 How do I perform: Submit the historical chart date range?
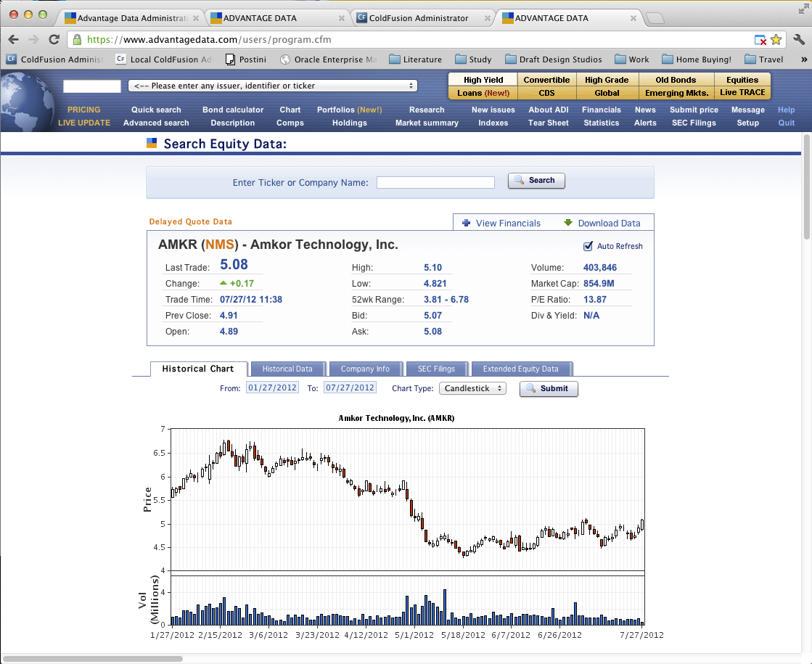click(549, 388)
